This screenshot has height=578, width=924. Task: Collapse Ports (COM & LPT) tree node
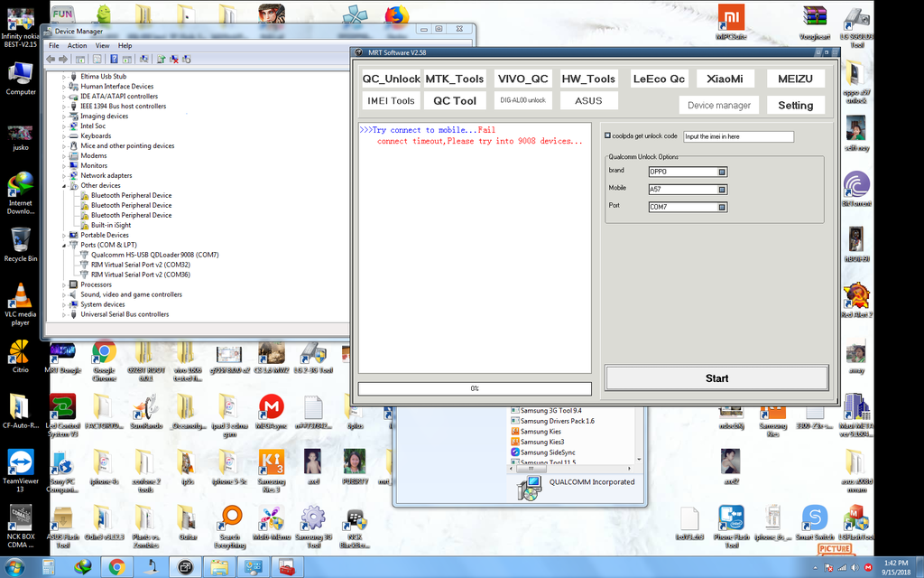pyautogui.click(x=64, y=246)
